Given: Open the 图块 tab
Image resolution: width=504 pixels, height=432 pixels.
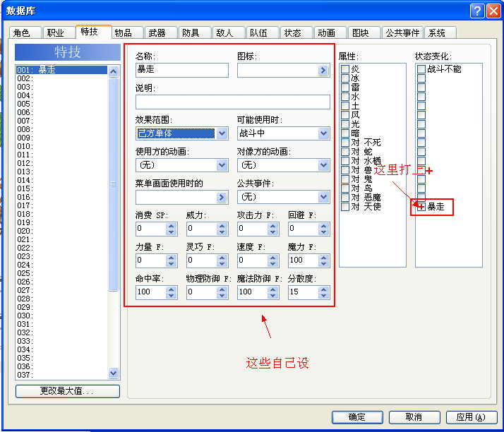Looking at the screenshot, I should [x=364, y=32].
